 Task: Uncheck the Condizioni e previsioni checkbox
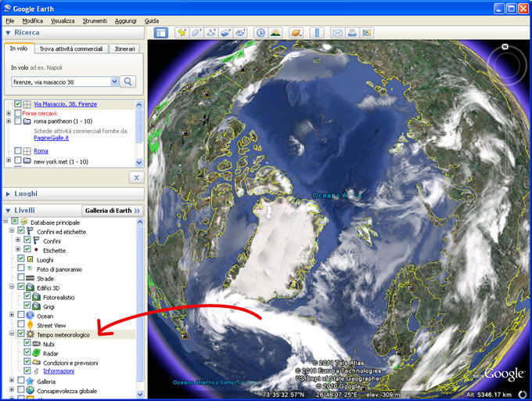27,362
